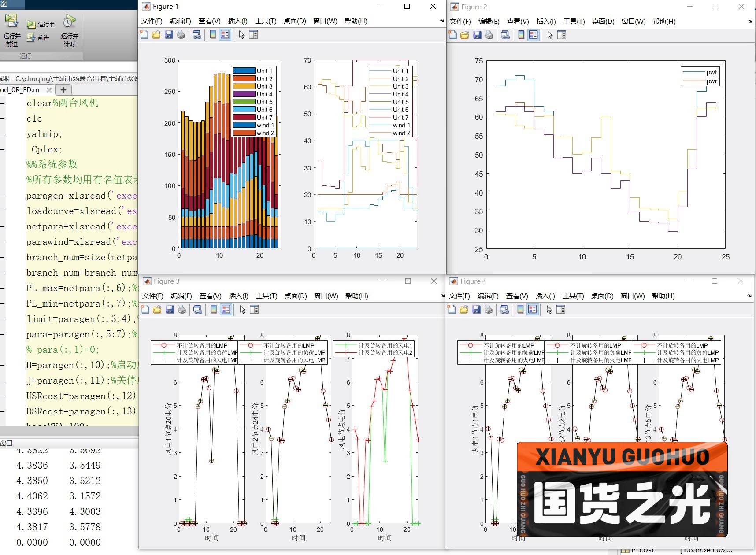Viewport: 756px width, 555px height.
Task: Click the Link Plot icon in Figure 3
Action: pos(198,309)
